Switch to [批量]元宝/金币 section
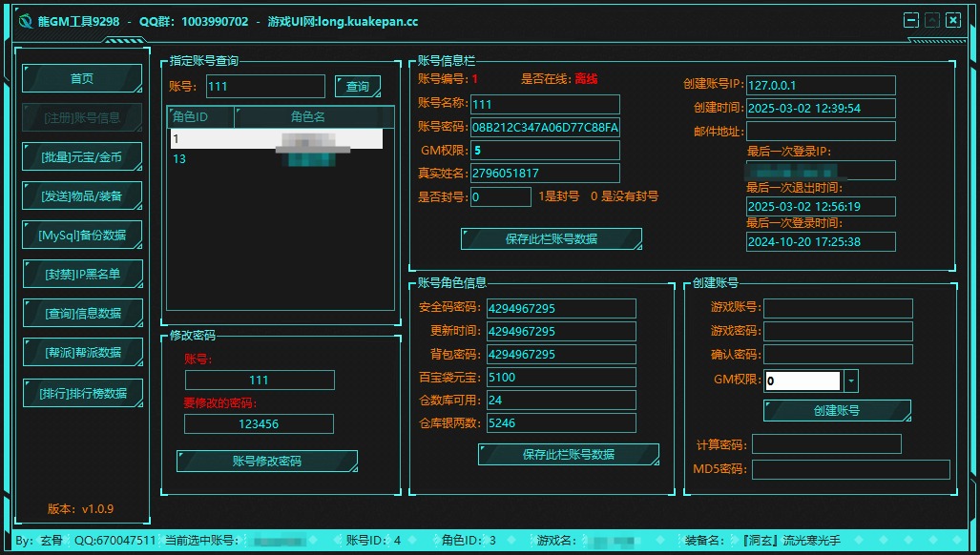 pyautogui.click(x=82, y=156)
